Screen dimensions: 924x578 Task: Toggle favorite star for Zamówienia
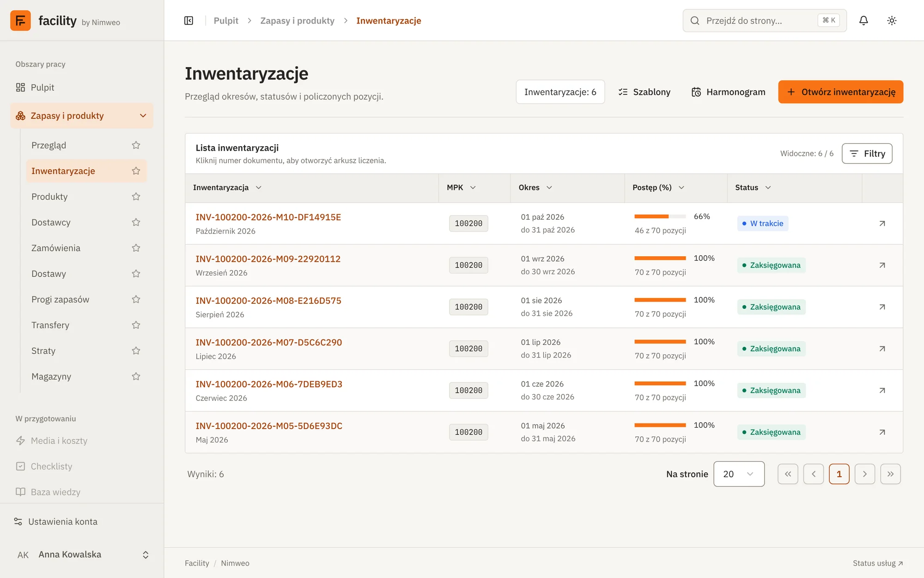pyautogui.click(x=136, y=248)
